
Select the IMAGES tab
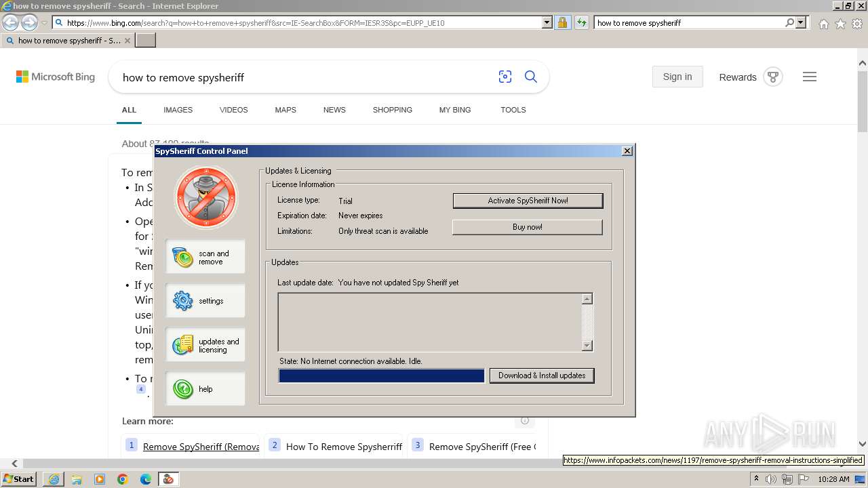178,110
